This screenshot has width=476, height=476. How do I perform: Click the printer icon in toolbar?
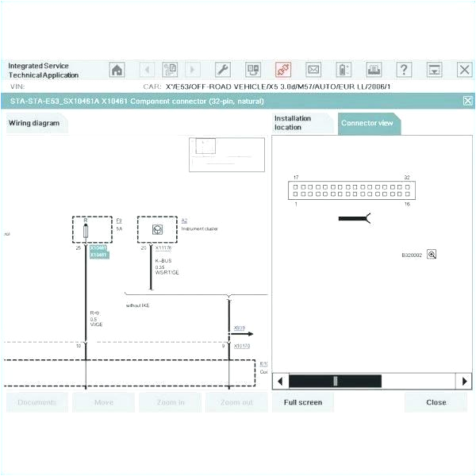(374, 70)
